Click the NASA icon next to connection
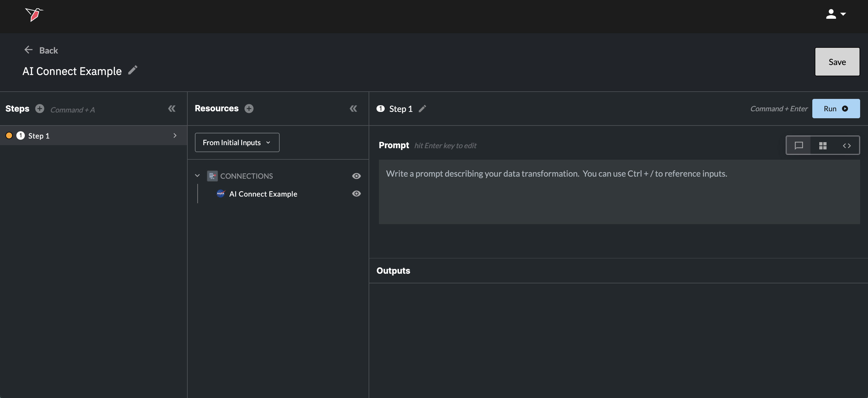Screen dimensions: 868x398 (x=221, y=194)
